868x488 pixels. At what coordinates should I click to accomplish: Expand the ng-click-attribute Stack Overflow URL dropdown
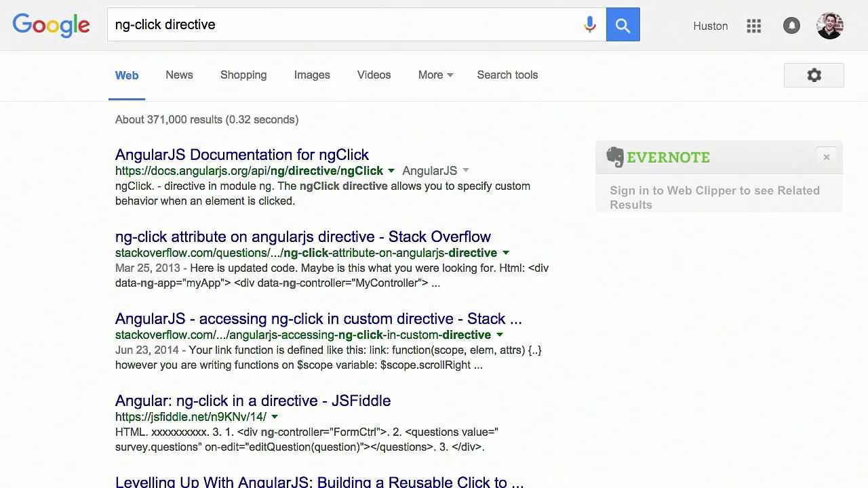pyautogui.click(x=505, y=253)
